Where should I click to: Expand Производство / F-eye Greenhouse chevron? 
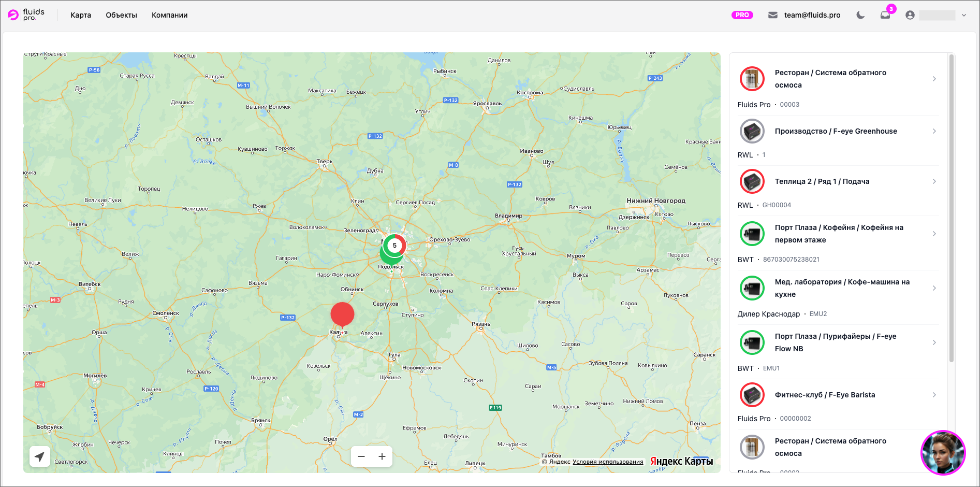(x=934, y=131)
